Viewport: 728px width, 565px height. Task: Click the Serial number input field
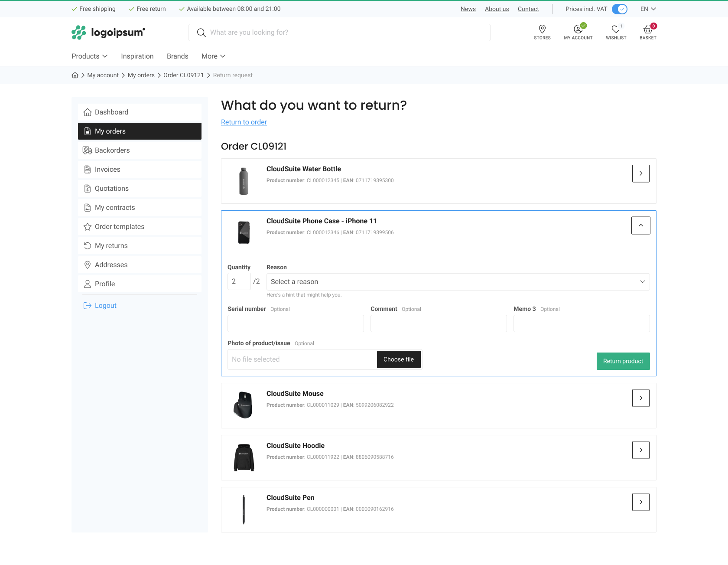296,323
